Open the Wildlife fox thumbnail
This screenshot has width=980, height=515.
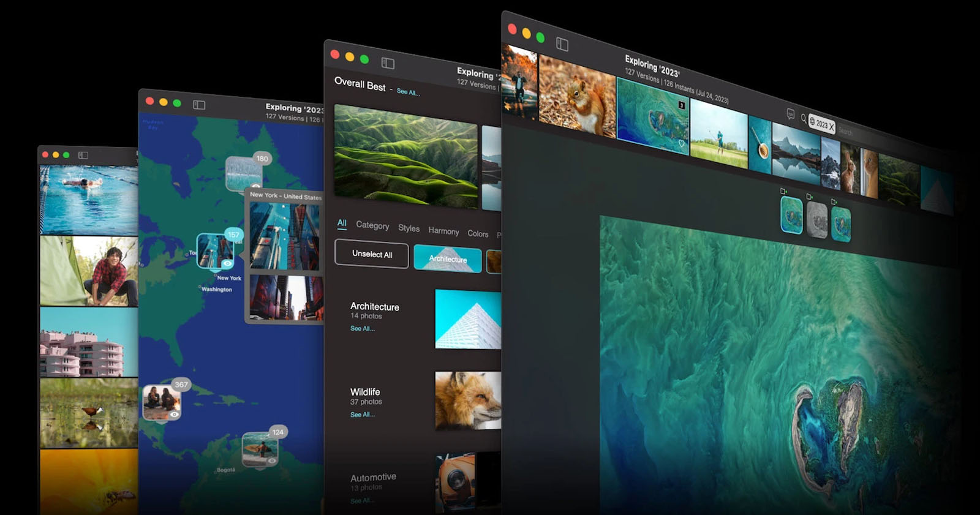point(468,400)
